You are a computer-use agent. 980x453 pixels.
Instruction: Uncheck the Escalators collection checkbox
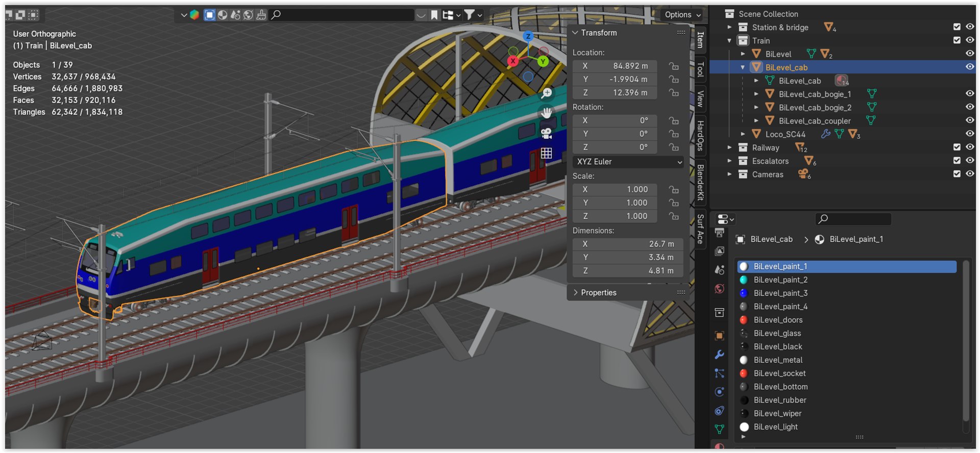[x=957, y=160]
